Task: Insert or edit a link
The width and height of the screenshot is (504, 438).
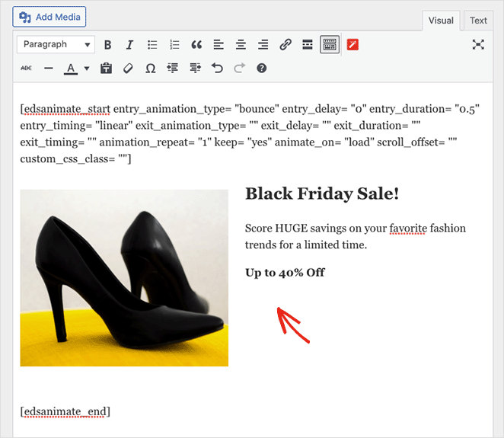Action: (x=285, y=45)
